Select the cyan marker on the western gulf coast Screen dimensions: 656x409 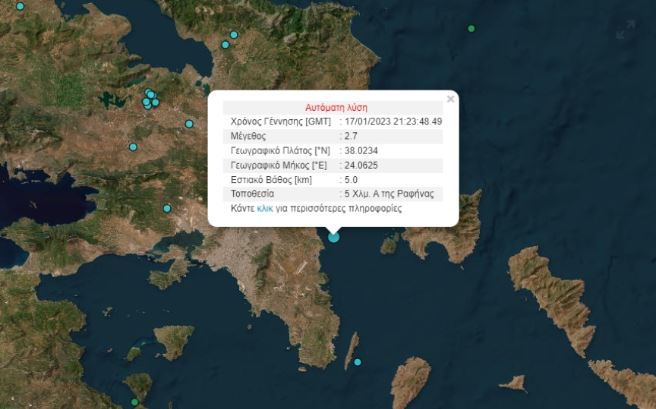(x=167, y=208)
